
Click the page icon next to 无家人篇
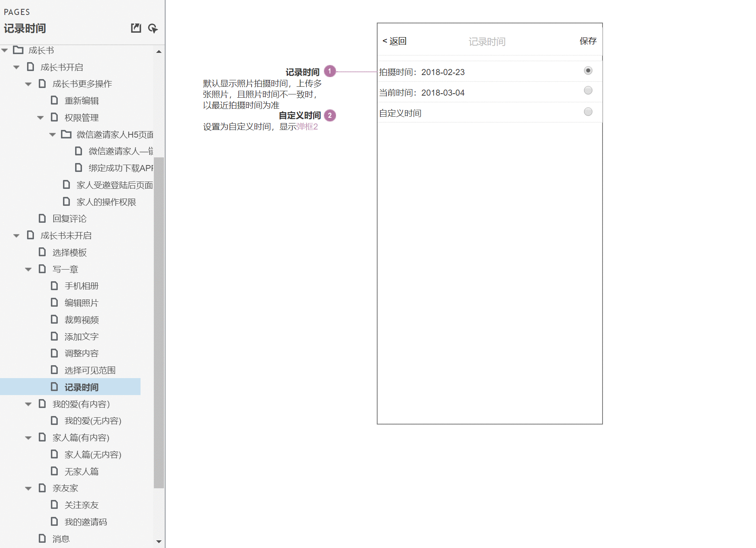55,471
